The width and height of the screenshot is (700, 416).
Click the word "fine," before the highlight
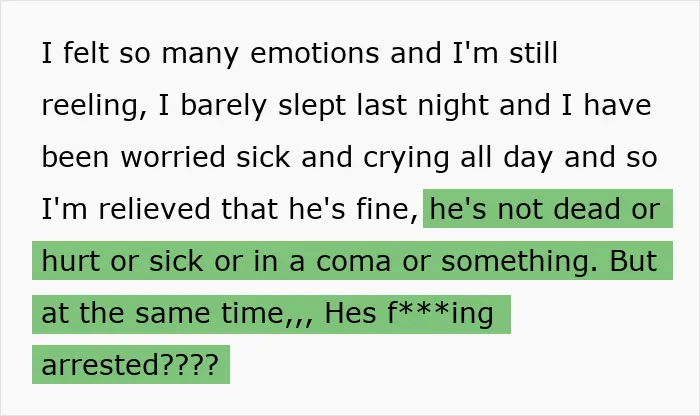387,208
